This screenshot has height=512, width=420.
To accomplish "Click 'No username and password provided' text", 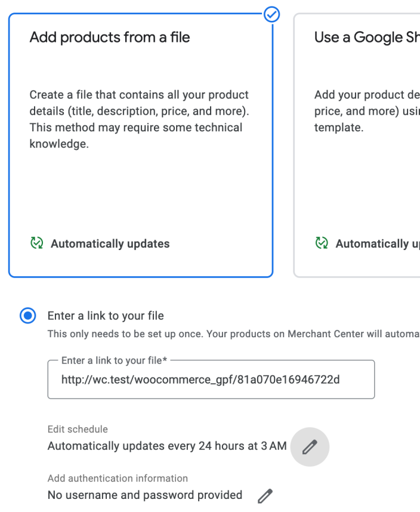I will tap(145, 495).
